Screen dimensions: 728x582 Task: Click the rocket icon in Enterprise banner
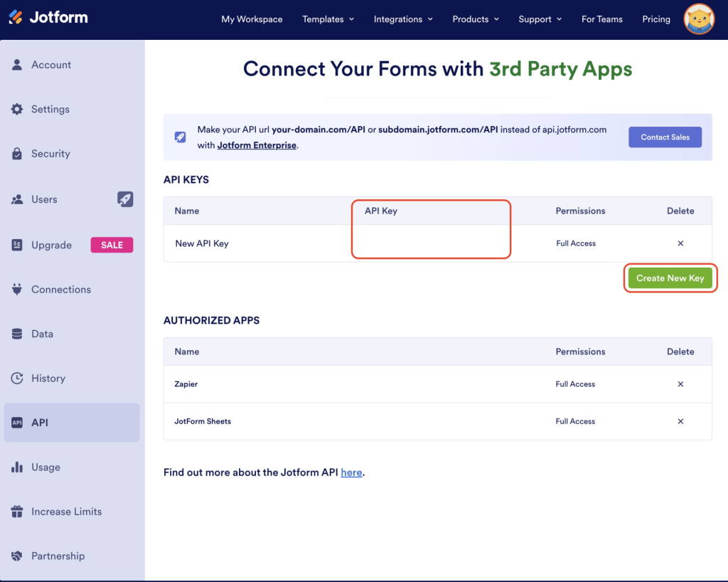tap(180, 137)
